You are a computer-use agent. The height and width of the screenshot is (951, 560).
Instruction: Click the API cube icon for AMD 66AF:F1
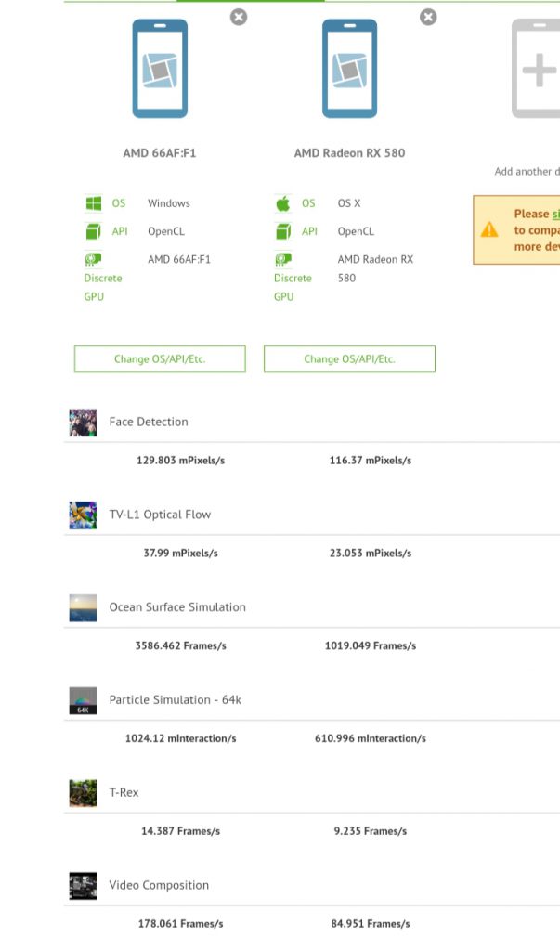(94, 231)
